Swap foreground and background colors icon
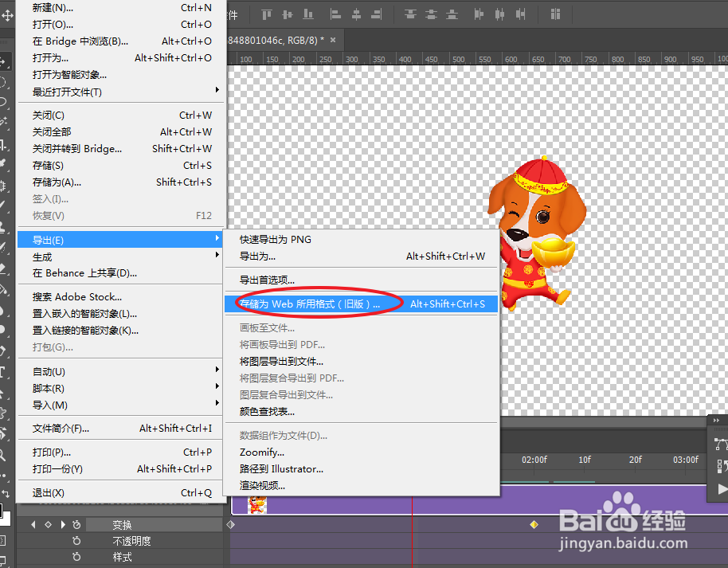The width and height of the screenshot is (728, 568). [6, 493]
